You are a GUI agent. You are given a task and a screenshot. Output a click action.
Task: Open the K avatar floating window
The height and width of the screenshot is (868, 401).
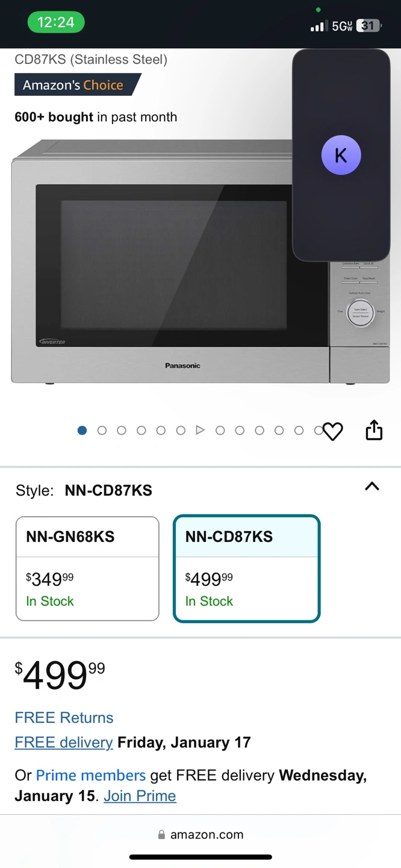pos(341,156)
